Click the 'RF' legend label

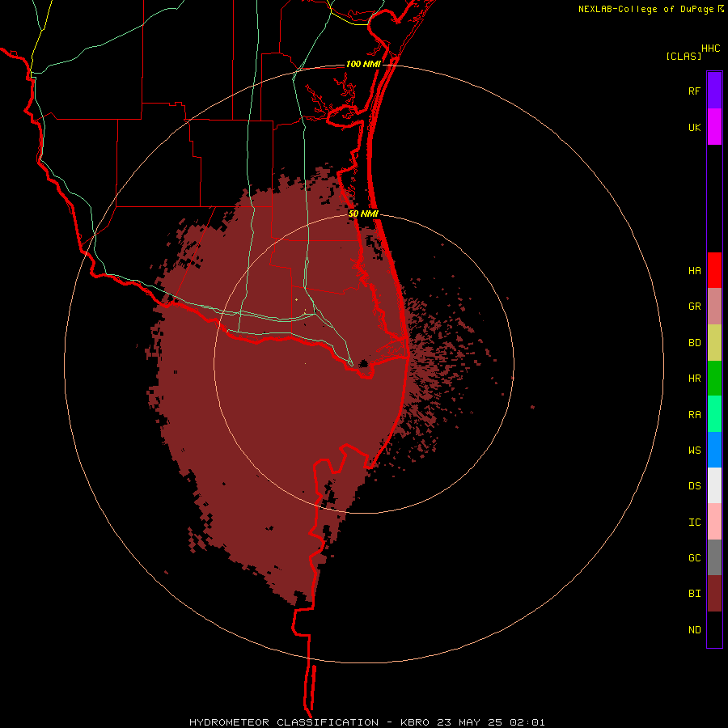point(694,91)
